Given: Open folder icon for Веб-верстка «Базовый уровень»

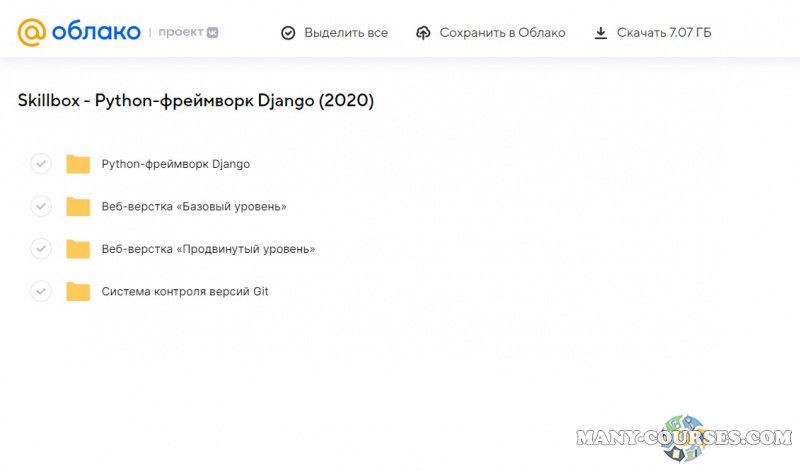Looking at the screenshot, I should point(78,207).
